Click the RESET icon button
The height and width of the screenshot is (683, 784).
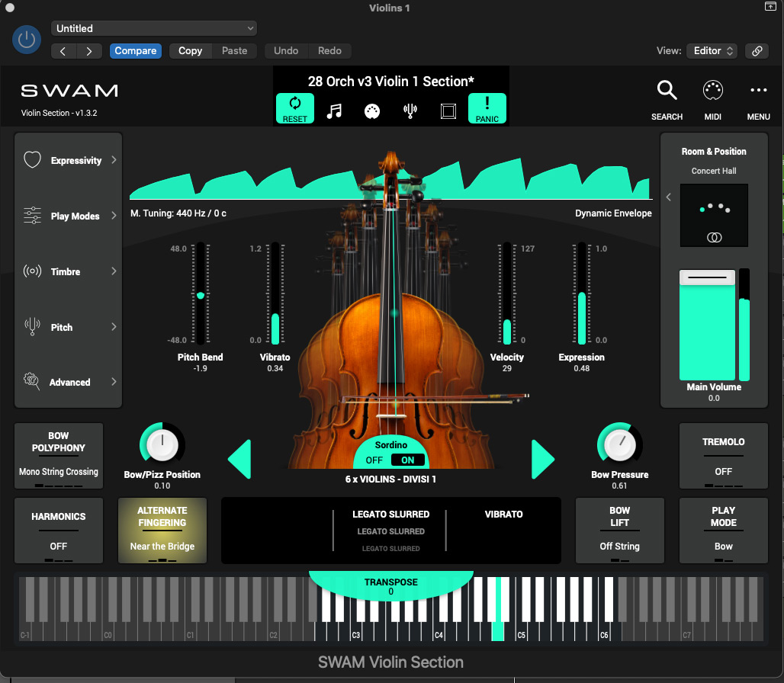point(295,108)
